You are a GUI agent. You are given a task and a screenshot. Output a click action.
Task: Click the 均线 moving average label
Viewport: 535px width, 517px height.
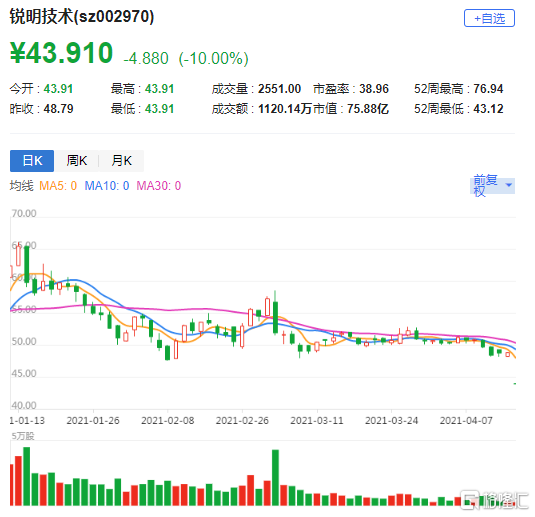point(21,186)
